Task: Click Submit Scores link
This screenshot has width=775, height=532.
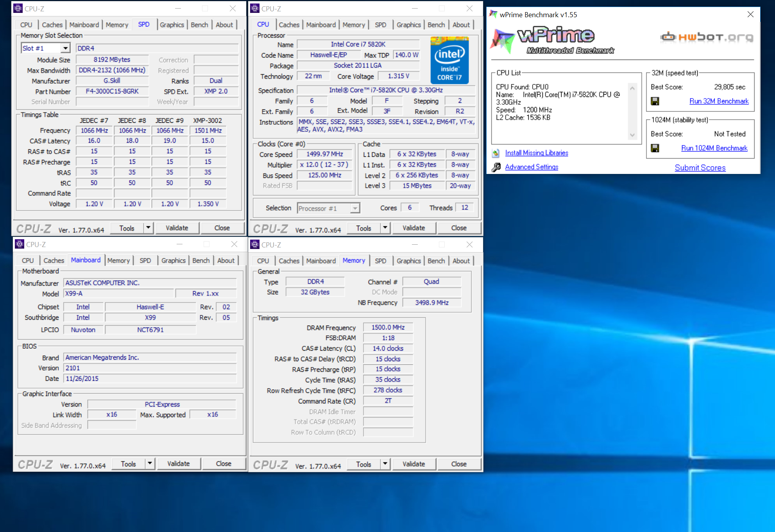Action: (x=700, y=168)
